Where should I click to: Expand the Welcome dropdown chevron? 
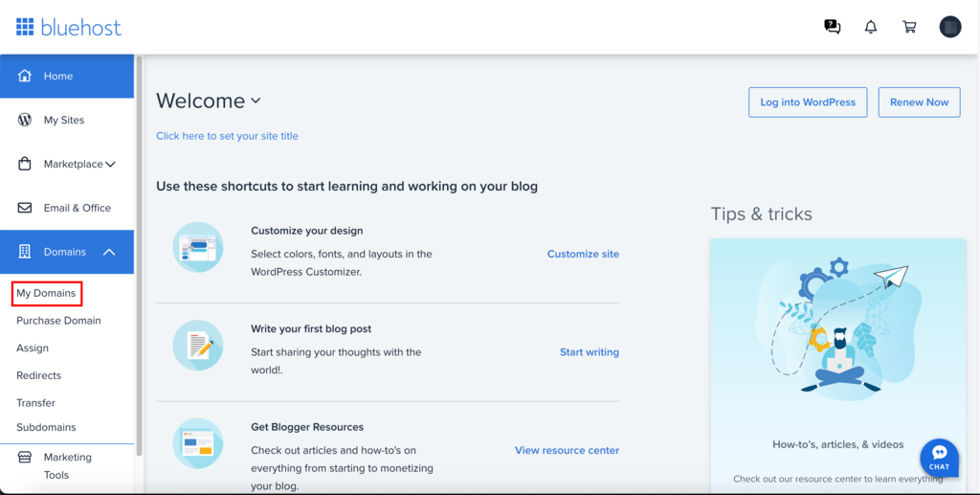[x=256, y=101]
